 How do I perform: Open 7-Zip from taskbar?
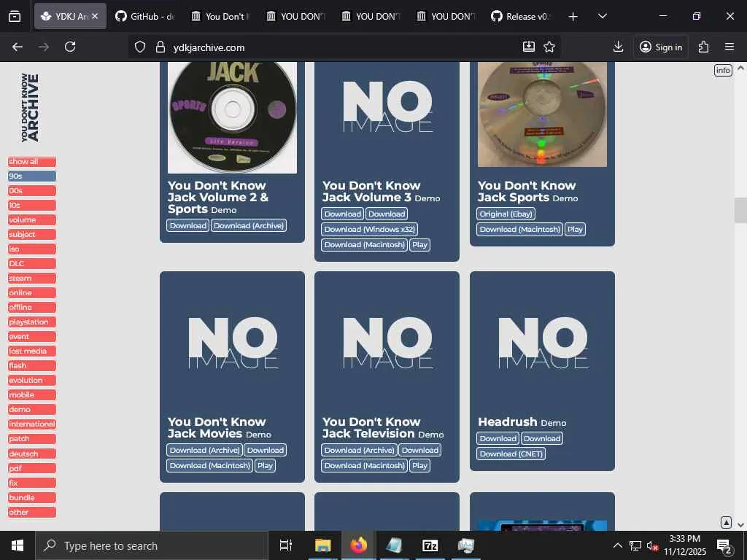pos(430,545)
